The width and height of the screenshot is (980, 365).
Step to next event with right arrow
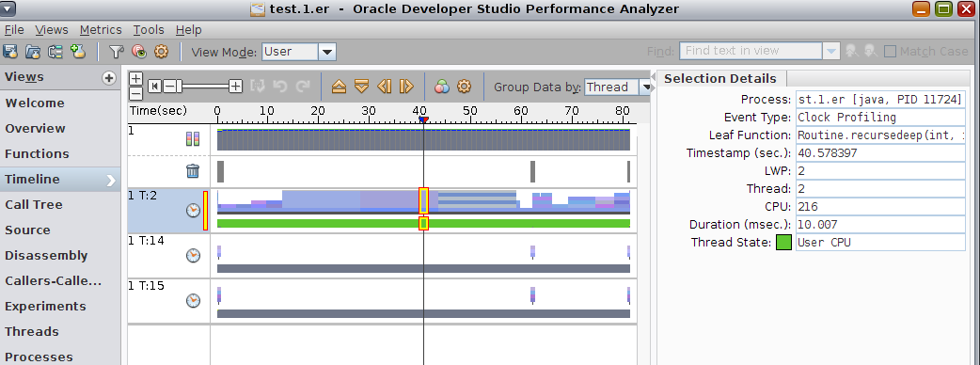click(x=406, y=87)
